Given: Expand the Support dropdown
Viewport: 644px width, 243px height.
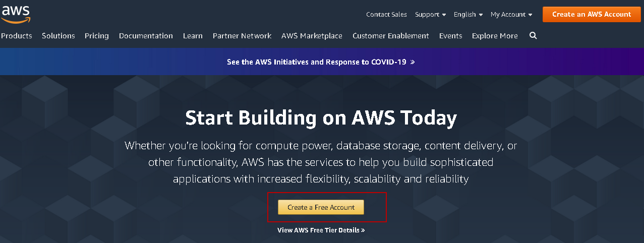Looking at the screenshot, I should pos(430,15).
